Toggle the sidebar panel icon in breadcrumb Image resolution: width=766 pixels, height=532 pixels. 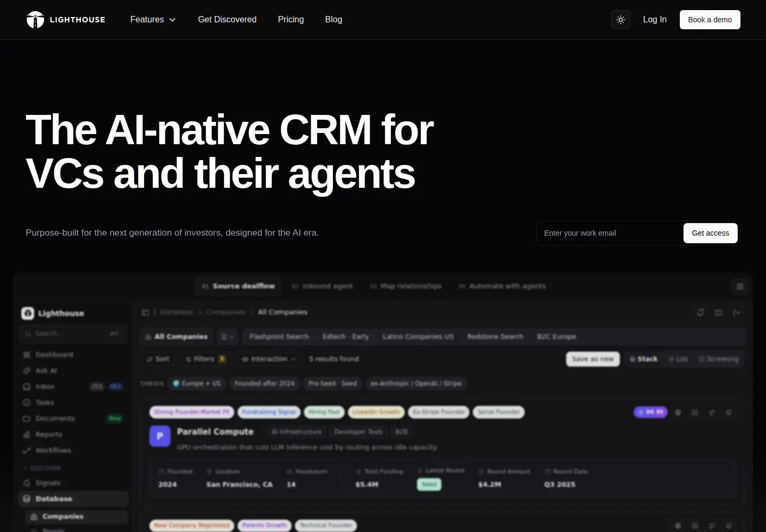(145, 312)
